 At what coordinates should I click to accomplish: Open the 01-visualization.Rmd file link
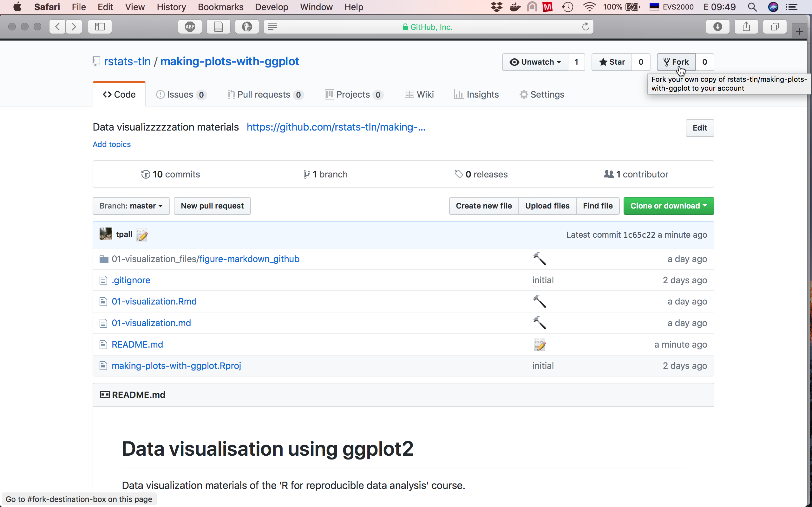point(154,301)
